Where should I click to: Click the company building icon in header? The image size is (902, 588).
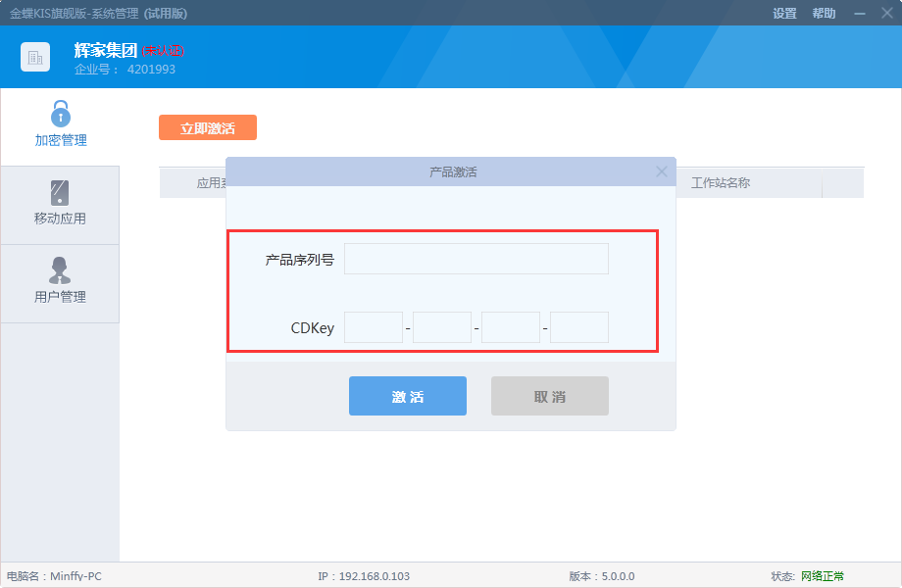[x=35, y=57]
